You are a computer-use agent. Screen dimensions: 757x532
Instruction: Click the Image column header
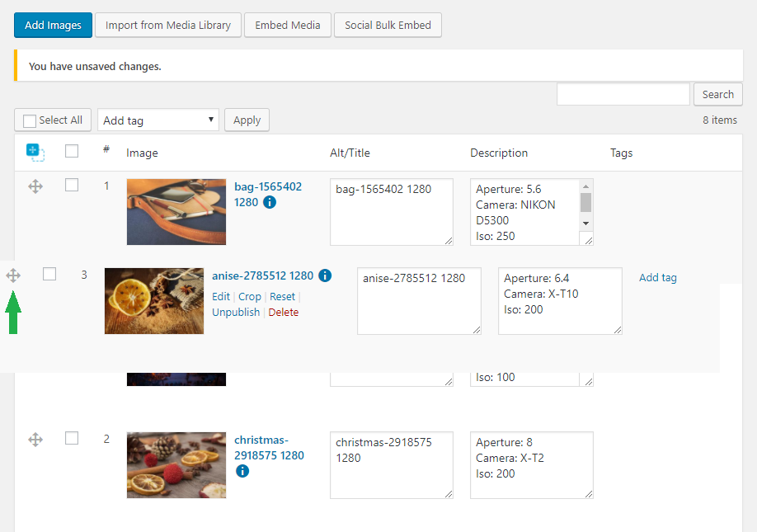pyautogui.click(x=142, y=153)
